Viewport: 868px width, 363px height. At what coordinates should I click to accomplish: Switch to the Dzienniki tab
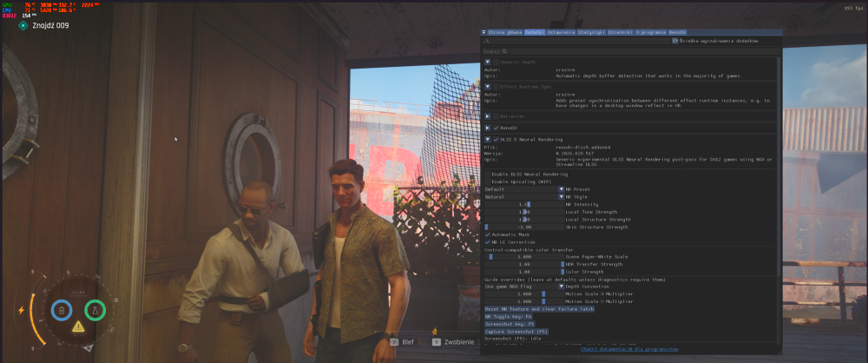pyautogui.click(x=621, y=33)
